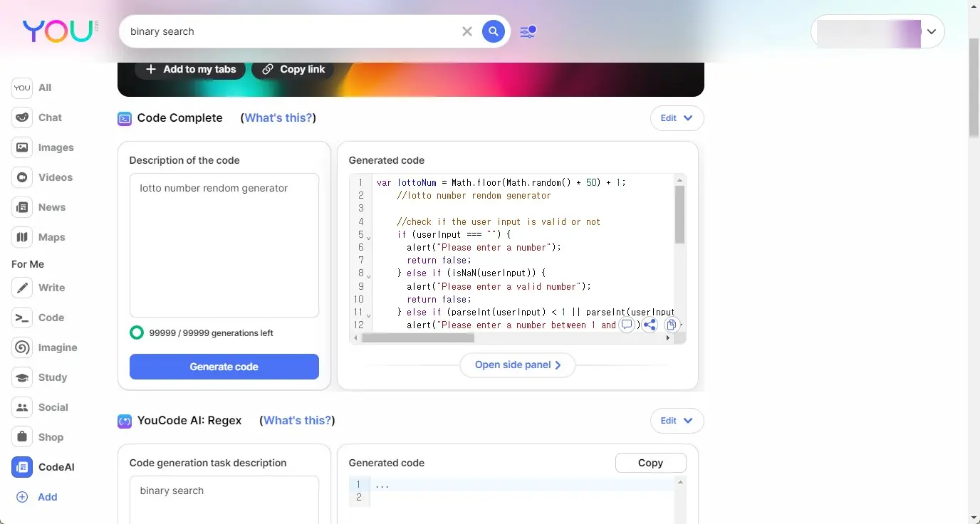Click the lotto number description text area
This screenshot has width=980, height=524.
[x=224, y=245]
